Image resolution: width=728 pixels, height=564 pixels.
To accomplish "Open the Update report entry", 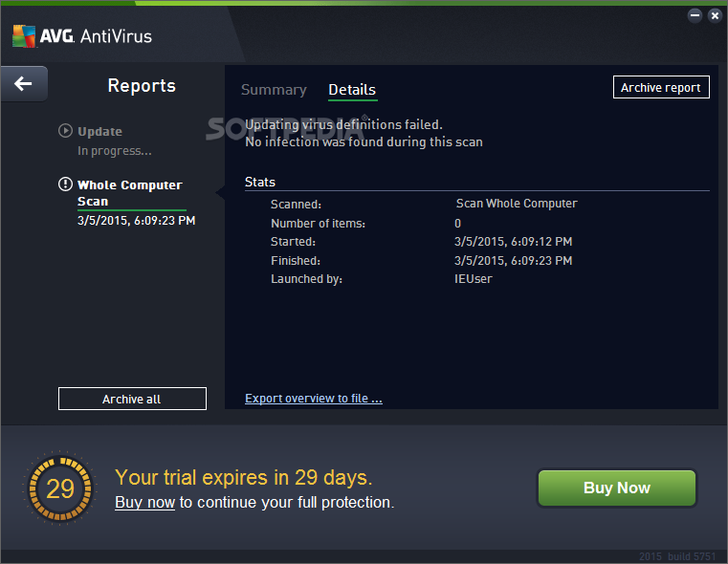I will (99, 132).
